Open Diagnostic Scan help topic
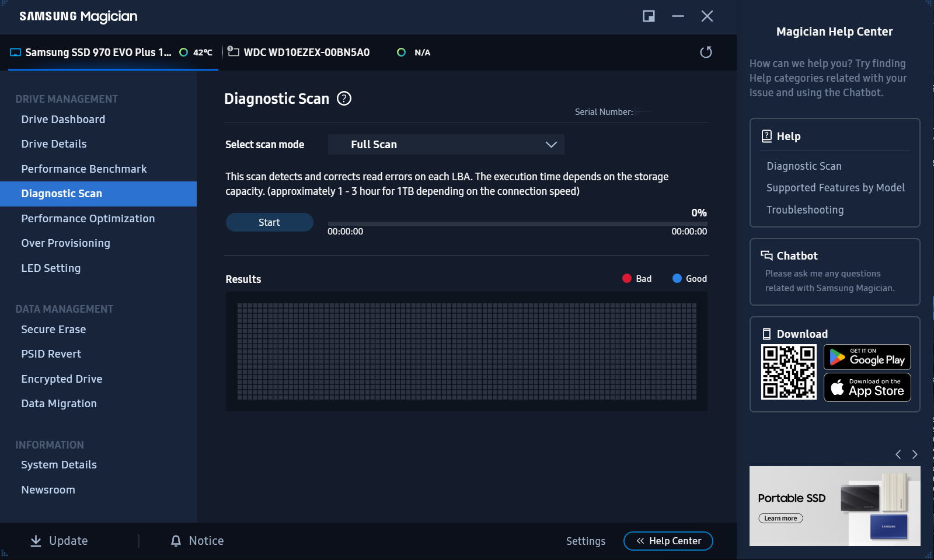934x560 pixels. pyautogui.click(x=804, y=166)
